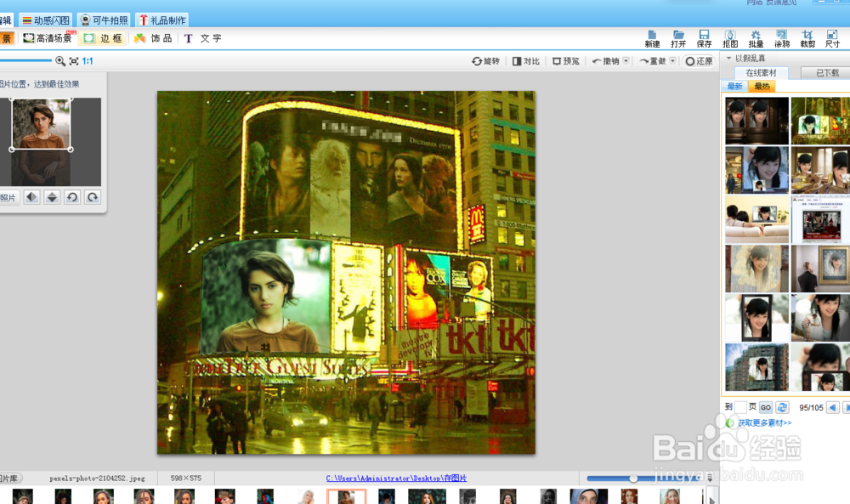
Task: Toggle the 对比 compare view
Action: 526,61
